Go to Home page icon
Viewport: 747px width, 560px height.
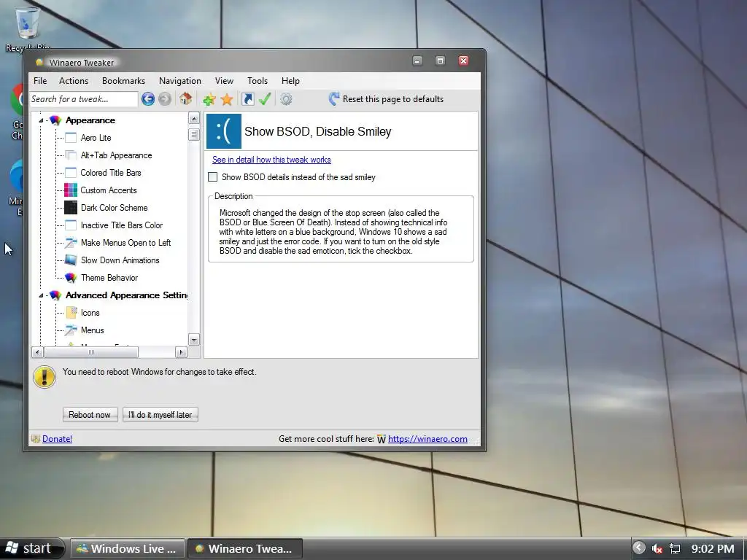[x=185, y=99]
